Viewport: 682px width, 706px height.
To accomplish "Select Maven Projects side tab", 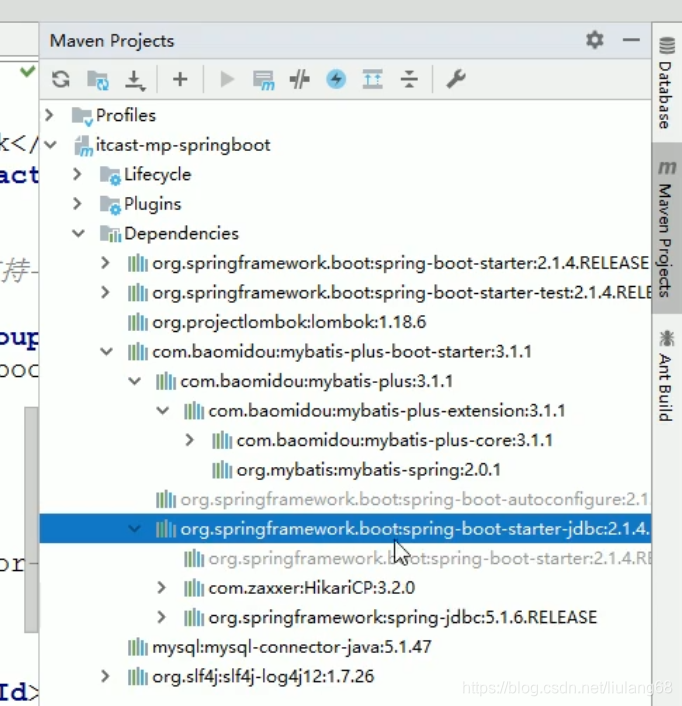I will coord(667,228).
